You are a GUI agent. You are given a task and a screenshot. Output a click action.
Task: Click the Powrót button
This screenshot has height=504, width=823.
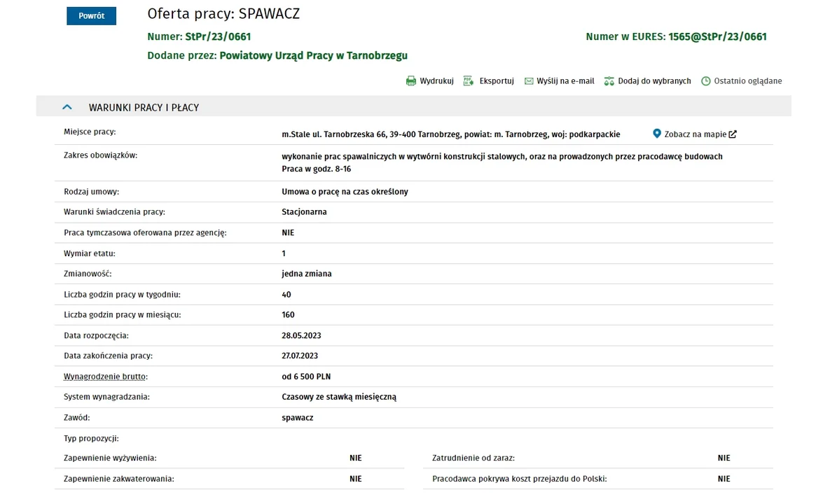[91, 15]
